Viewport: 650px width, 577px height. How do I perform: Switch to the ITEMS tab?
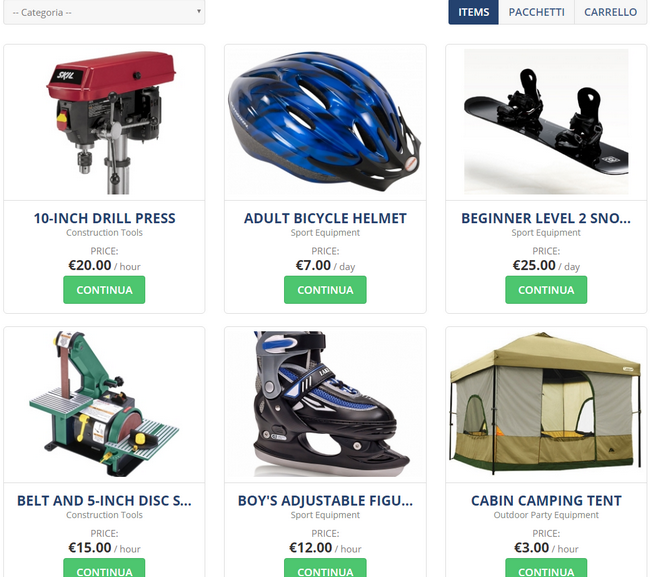[x=473, y=12]
